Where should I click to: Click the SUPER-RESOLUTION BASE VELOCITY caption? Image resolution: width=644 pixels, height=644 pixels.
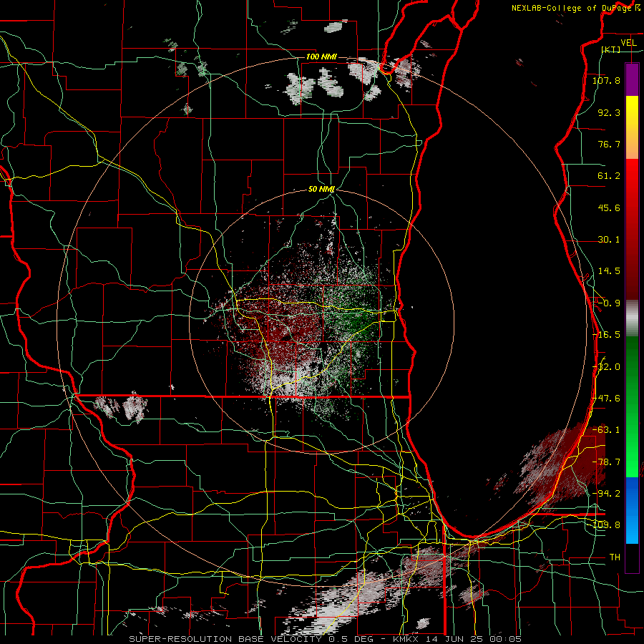(326, 639)
